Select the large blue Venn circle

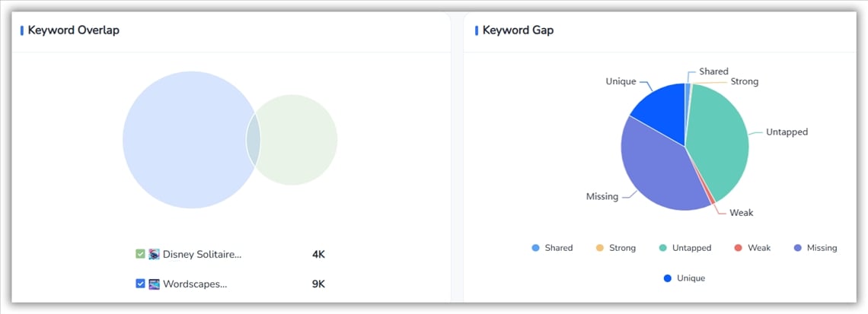coord(183,140)
